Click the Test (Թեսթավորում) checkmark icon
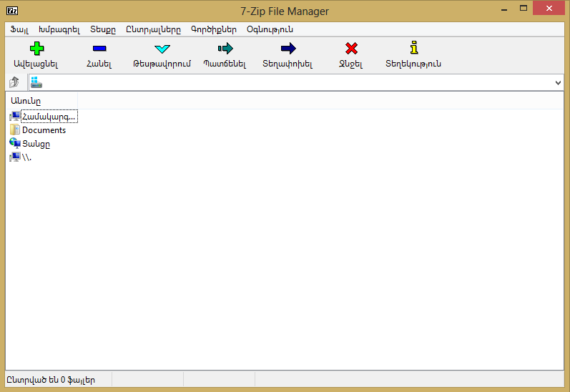Viewport: 570px width, 392px height. tap(162, 49)
